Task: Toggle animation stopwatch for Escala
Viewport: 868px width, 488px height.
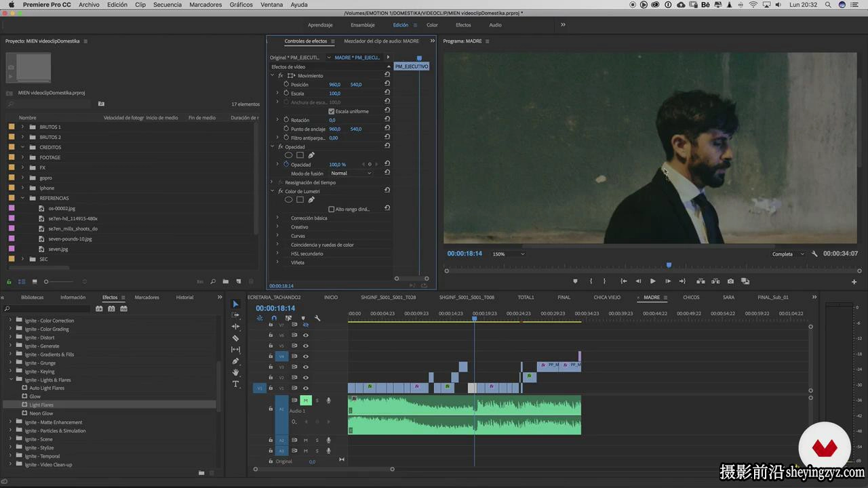Action: pos(286,93)
